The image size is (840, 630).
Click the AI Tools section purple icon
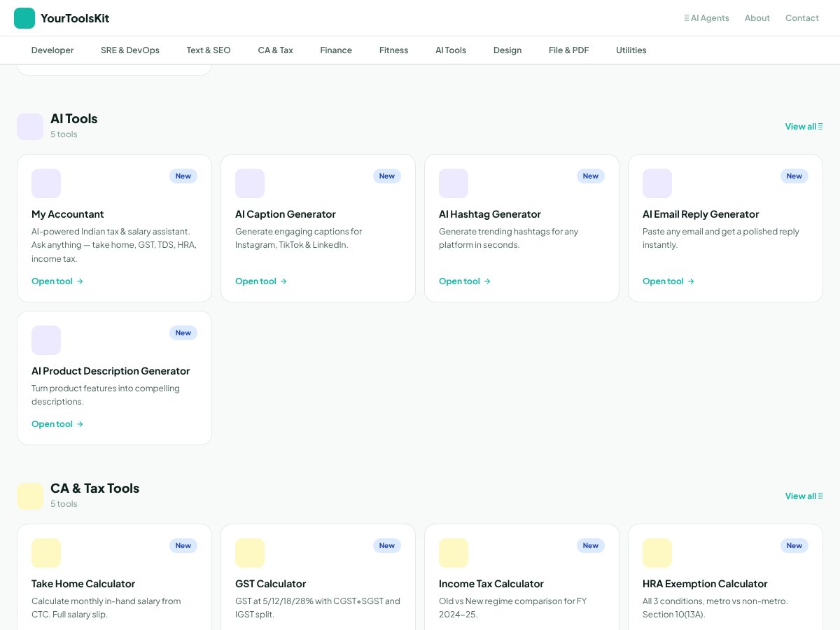pyautogui.click(x=30, y=127)
